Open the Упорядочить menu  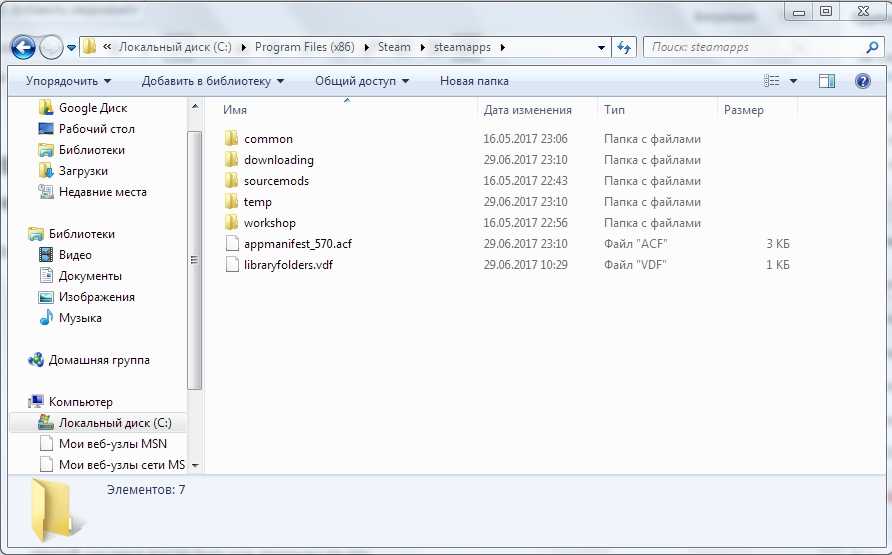(x=68, y=81)
